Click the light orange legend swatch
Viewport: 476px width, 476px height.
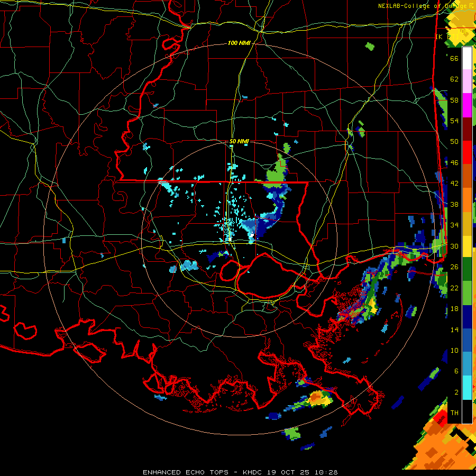467,200
